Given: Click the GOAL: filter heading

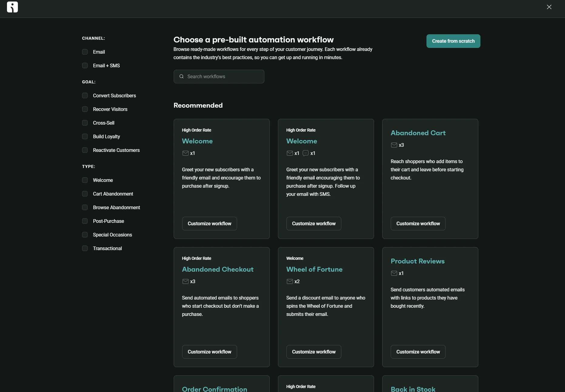Looking at the screenshot, I should click(89, 82).
